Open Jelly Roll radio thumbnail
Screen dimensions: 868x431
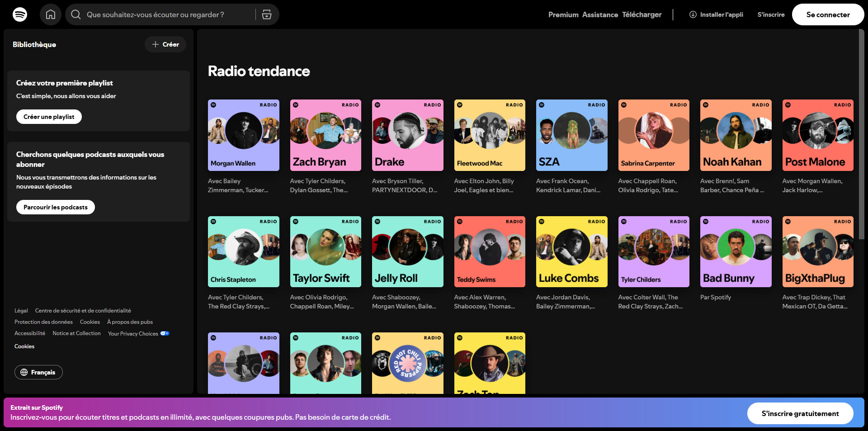408,251
